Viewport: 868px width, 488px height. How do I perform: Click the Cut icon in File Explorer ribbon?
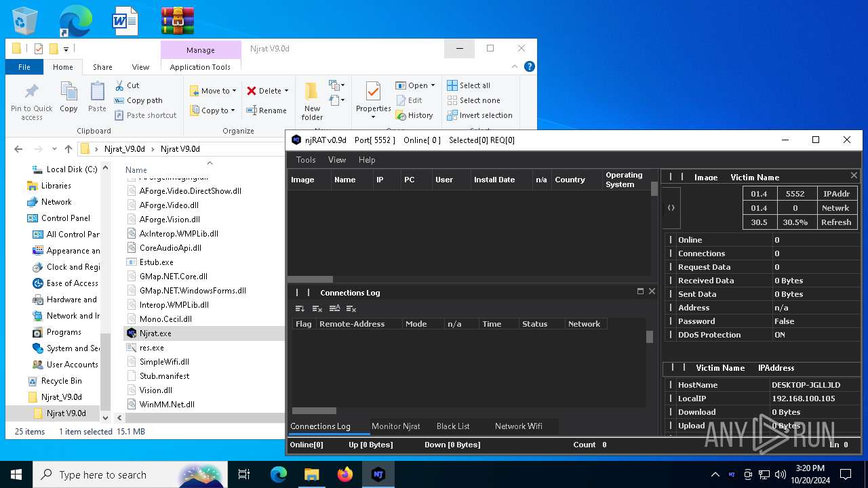pyautogui.click(x=120, y=85)
